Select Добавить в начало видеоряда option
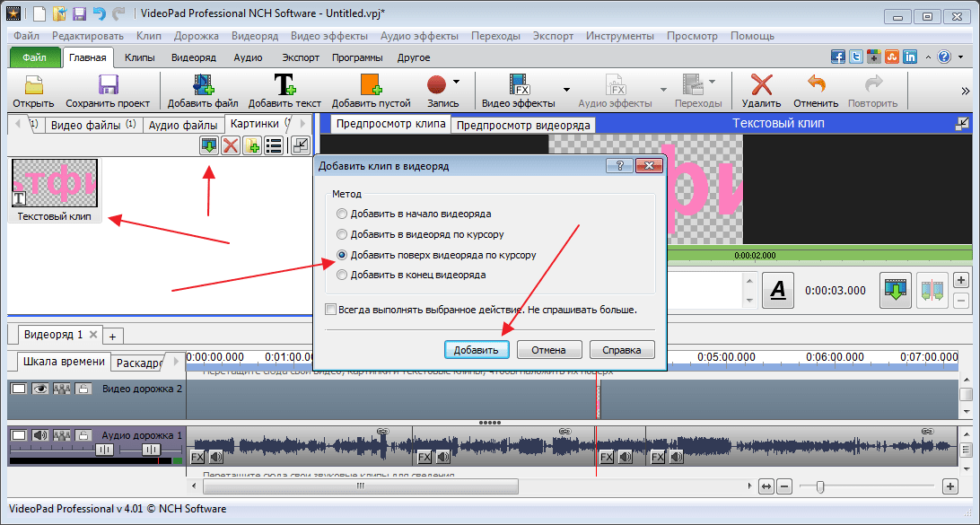This screenshot has height=525, width=980. point(415,214)
